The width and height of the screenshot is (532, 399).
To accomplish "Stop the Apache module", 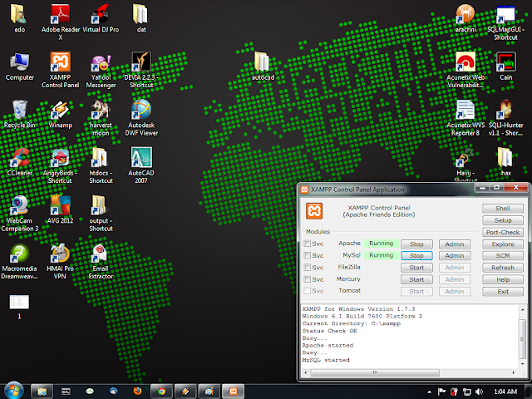I will [416, 244].
